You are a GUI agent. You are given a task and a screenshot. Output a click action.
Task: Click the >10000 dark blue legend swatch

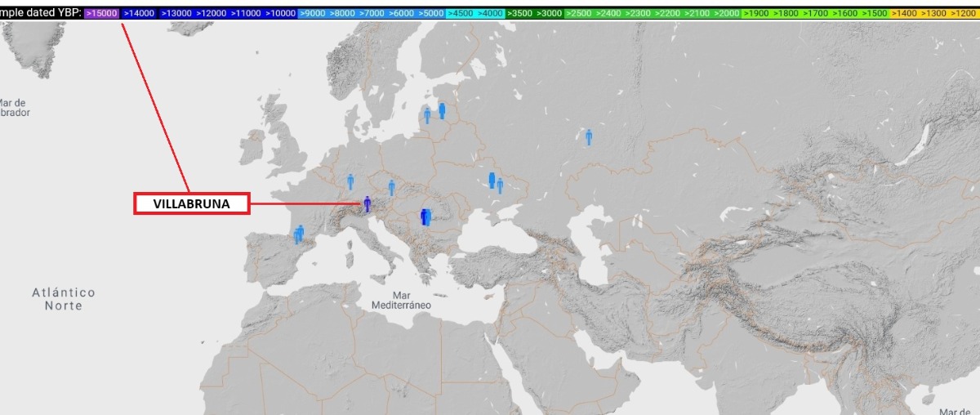278,14
